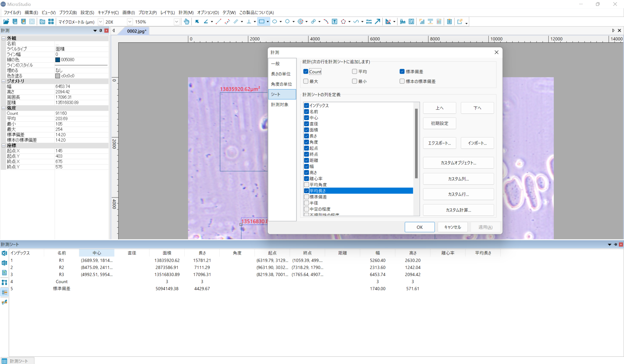The image size is (624, 364).
Task: Choose the line measurement tool
Action: (x=218, y=22)
